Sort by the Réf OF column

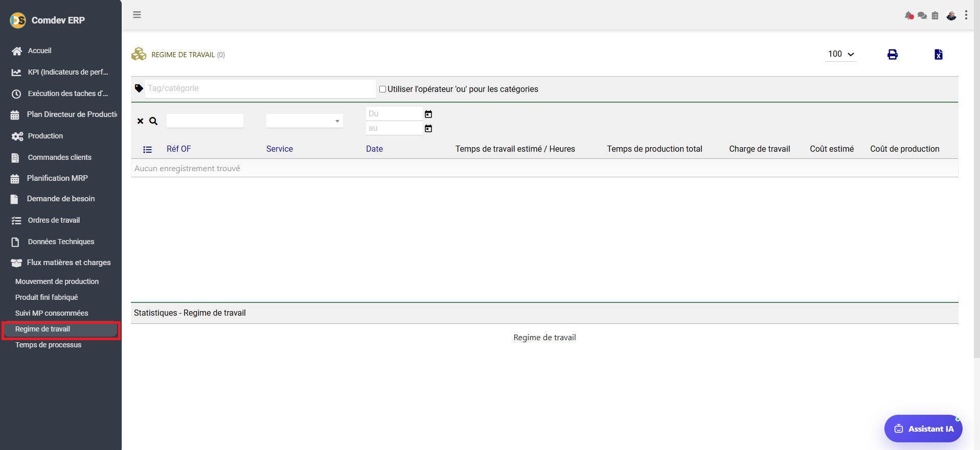pyautogui.click(x=178, y=149)
